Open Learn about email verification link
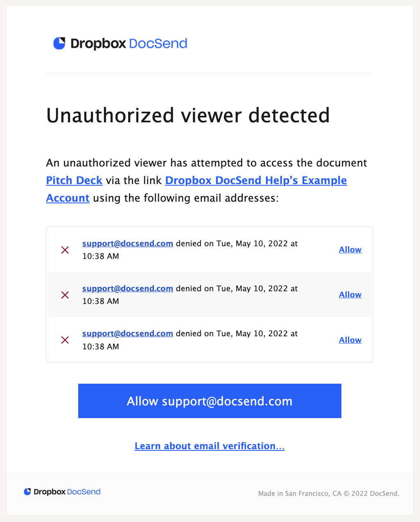The width and height of the screenshot is (420, 522). (210, 446)
